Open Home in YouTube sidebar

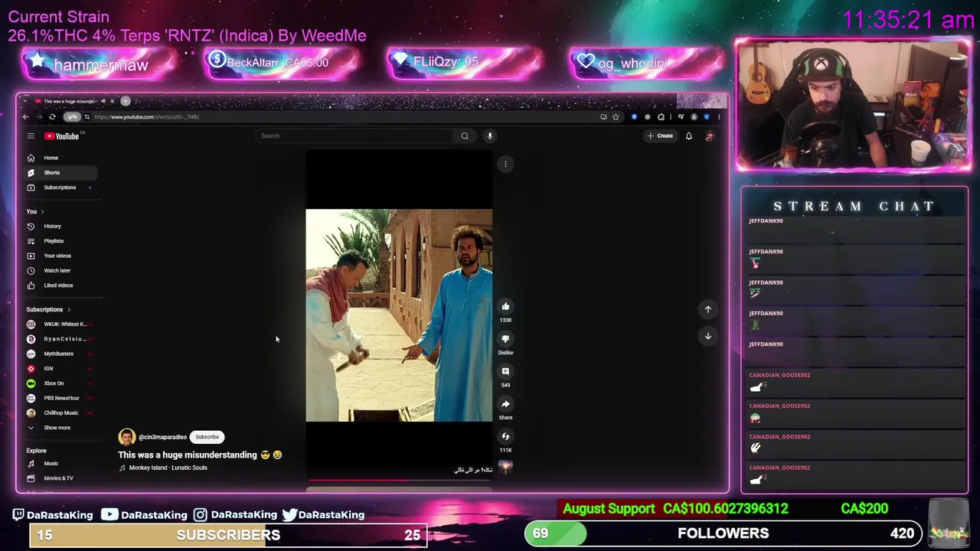click(60, 158)
